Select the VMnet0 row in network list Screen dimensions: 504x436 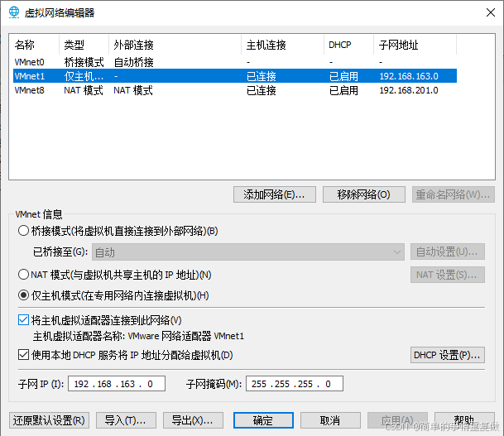point(235,62)
